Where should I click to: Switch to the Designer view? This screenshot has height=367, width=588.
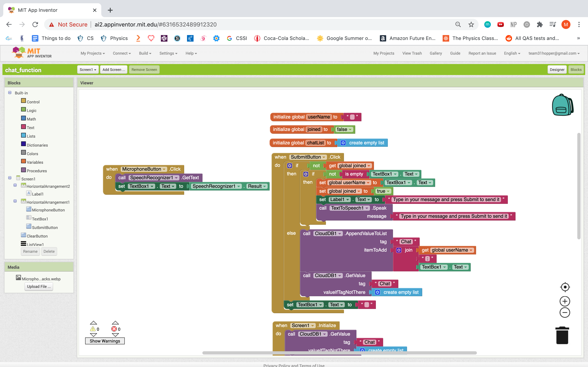pos(557,70)
